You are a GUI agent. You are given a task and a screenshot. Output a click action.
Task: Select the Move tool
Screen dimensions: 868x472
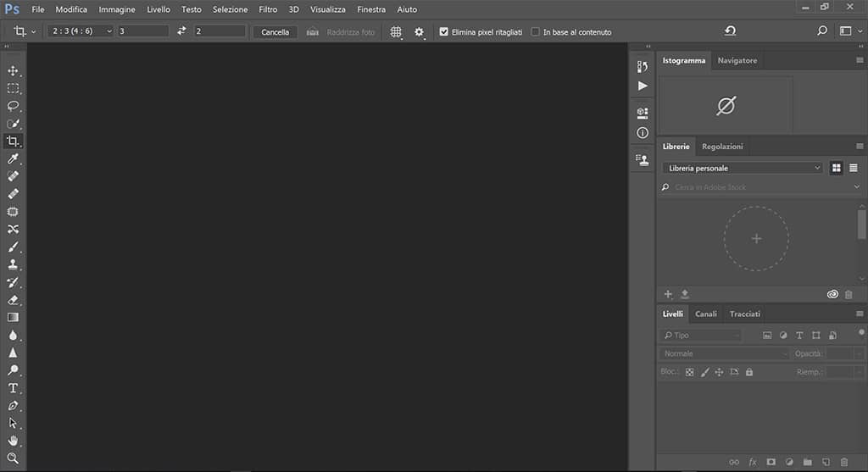[13, 71]
